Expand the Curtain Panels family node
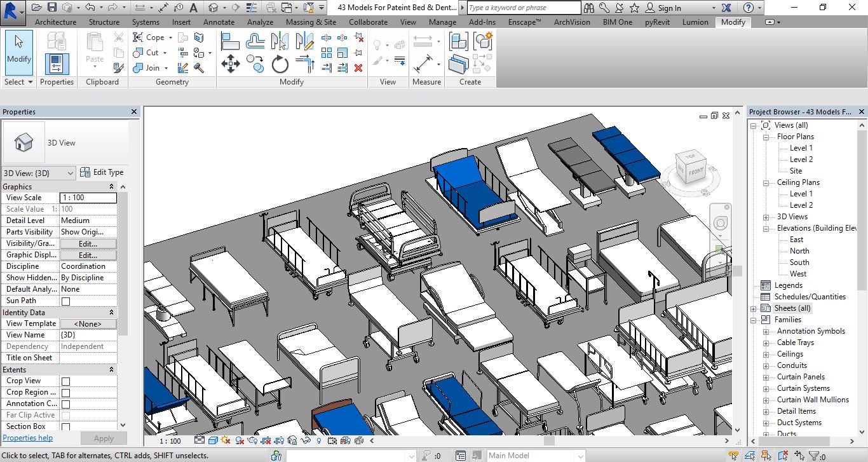Viewport: 868px width, 462px height. point(766,377)
